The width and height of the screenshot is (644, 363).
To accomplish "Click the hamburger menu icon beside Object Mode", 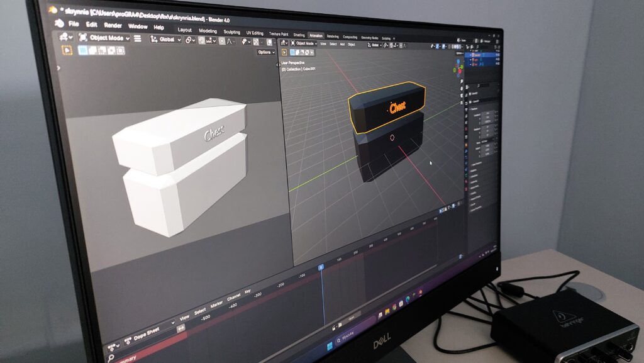I will pos(137,38).
